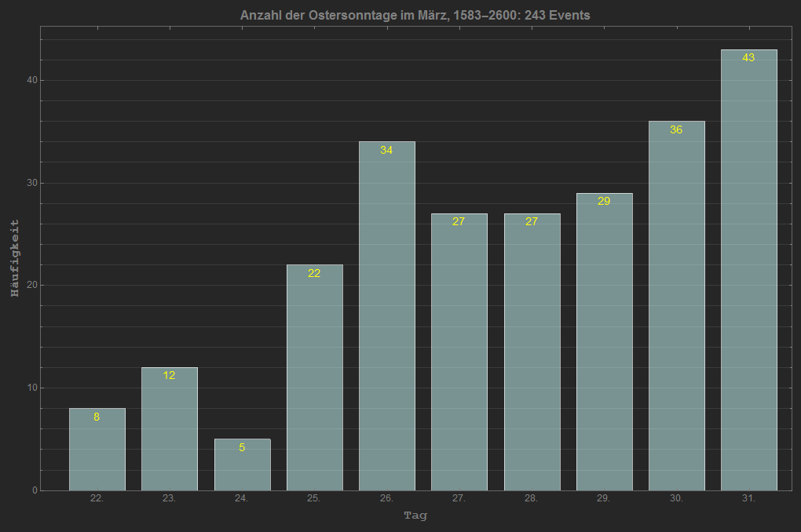801x532 pixels.
Task: Select the tallest bar for day 31.
Action: pos(749,270)
